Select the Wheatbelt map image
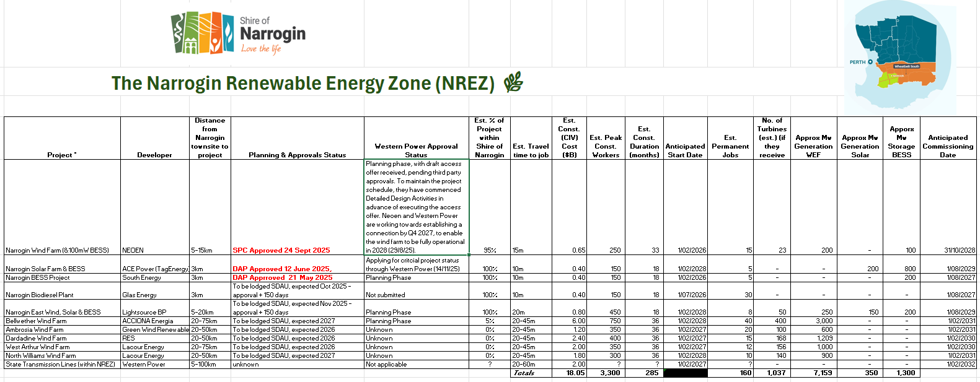Screen dimensions: 980x382 [899, 57]
